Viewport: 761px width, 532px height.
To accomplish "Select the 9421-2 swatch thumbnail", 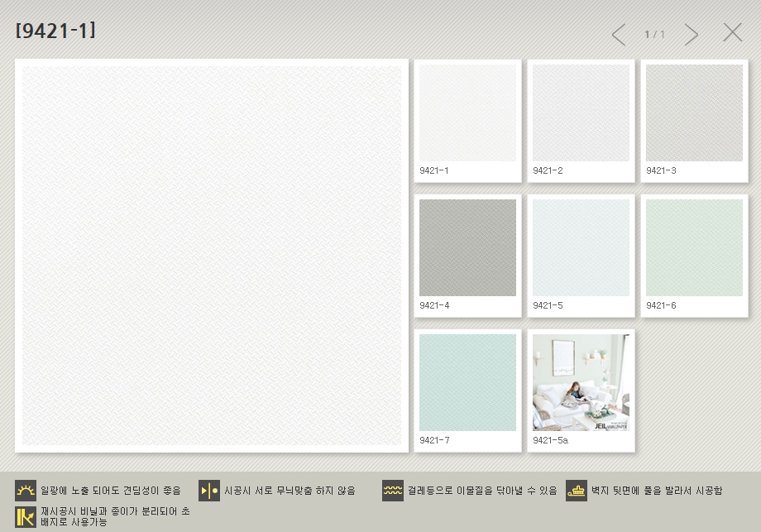I will tap(581, 113).
